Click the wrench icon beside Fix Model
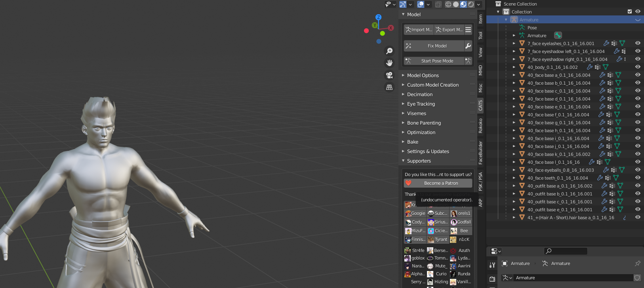This screenshot has height=288, width=644. tap(468, 46)
